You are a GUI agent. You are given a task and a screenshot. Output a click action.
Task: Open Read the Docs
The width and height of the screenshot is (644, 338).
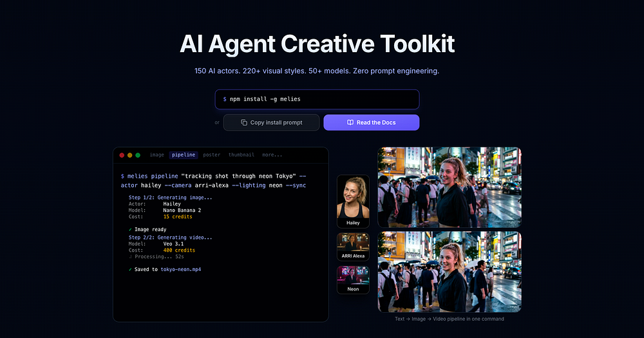tap(372, 122)
